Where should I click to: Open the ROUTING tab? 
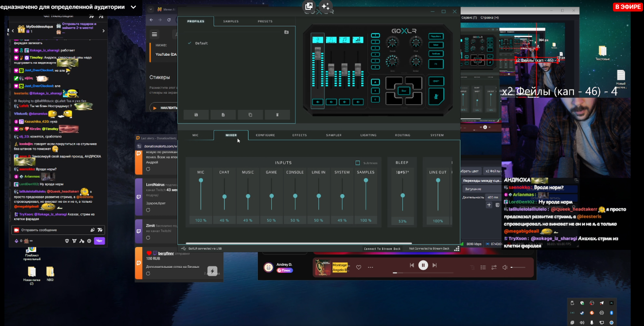click(x=403, y=135)
